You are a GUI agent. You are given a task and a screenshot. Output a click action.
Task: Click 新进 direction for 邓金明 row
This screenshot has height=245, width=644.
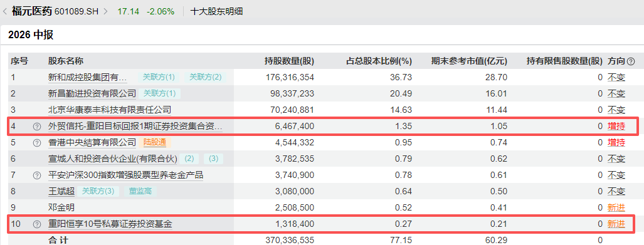tap(616, 208)
